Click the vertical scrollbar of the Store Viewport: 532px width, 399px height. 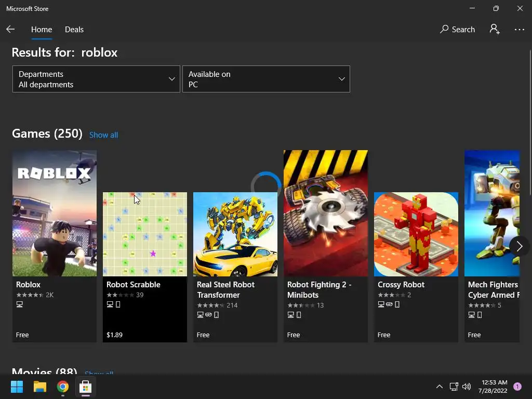click(530, 122)
